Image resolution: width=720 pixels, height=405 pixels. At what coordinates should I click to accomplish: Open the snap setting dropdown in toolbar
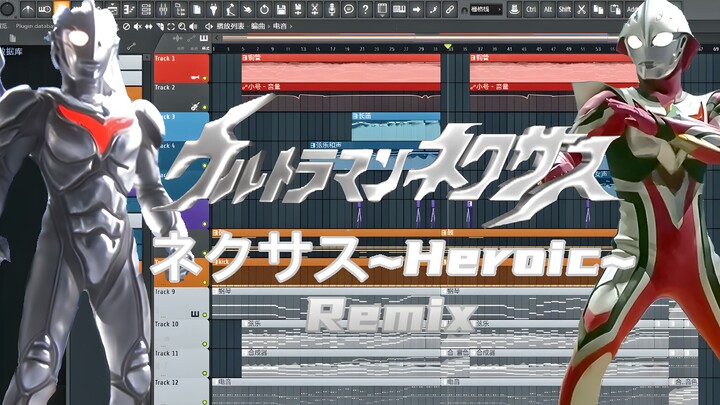pyautogui.click(x=486, y=9)
